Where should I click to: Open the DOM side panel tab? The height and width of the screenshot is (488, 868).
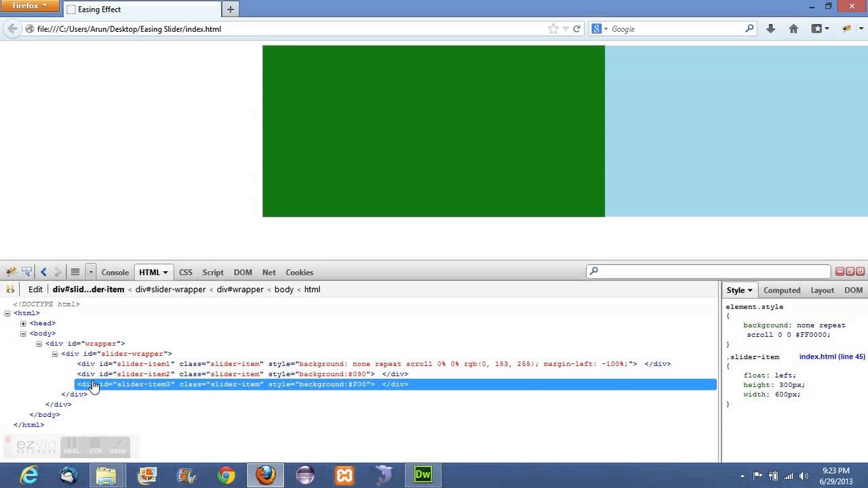(853, 290)
